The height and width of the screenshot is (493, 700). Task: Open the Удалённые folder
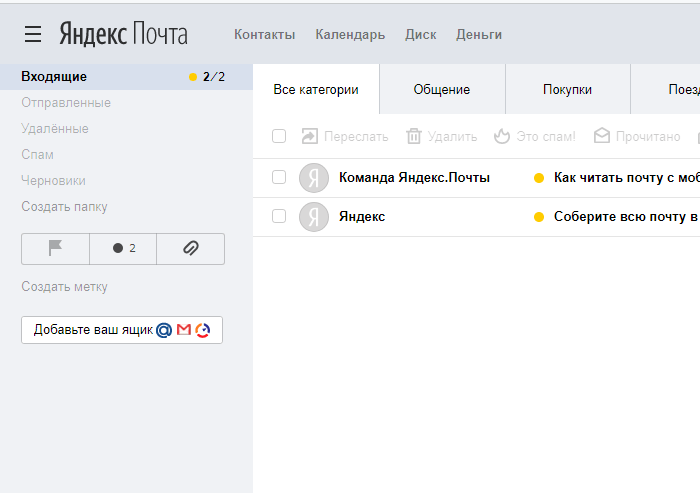pos(55,129)
